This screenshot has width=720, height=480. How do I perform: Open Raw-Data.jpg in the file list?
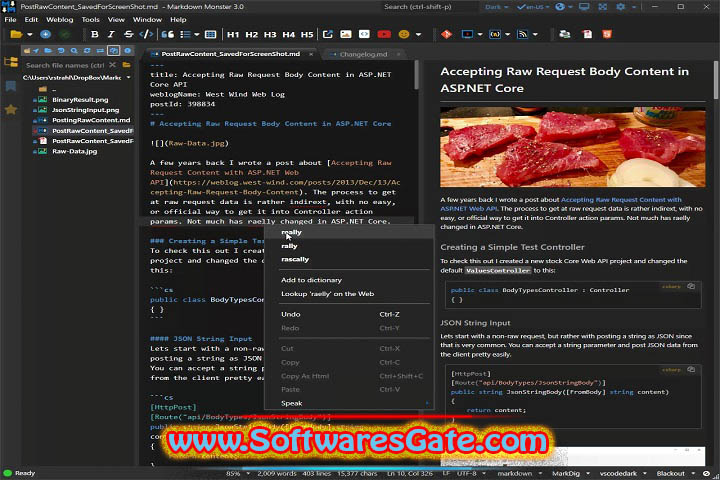pyautogui.click(x=75, y=151)
